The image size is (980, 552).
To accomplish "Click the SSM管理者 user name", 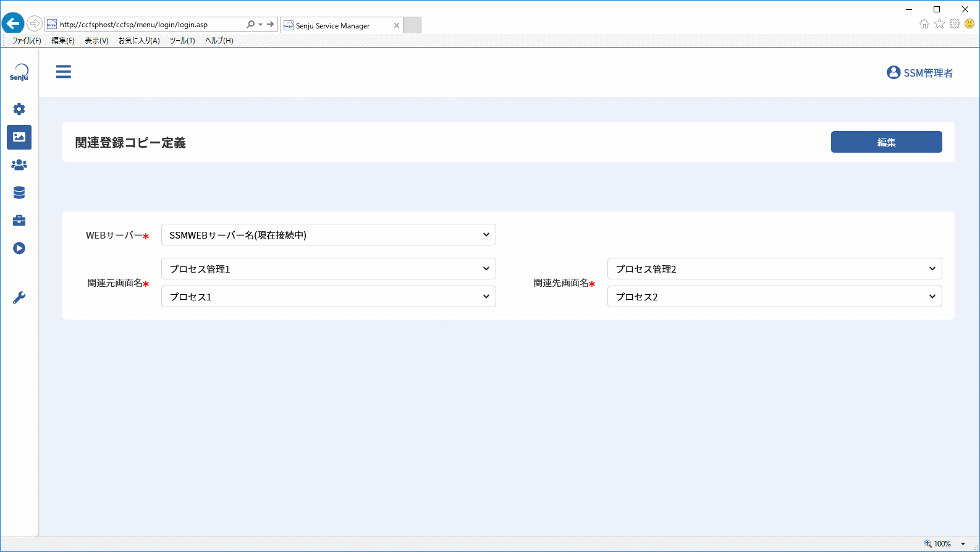I will click(928, 73).
